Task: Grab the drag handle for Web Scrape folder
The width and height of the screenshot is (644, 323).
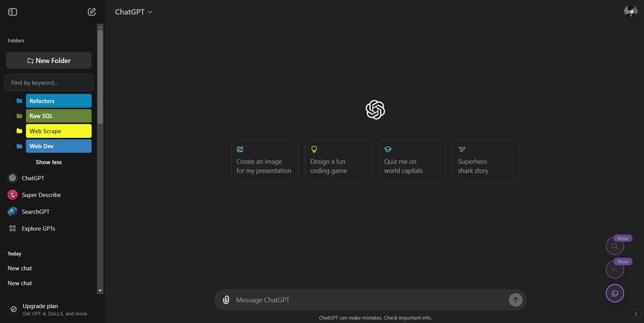Action: [x=10, y=131]
